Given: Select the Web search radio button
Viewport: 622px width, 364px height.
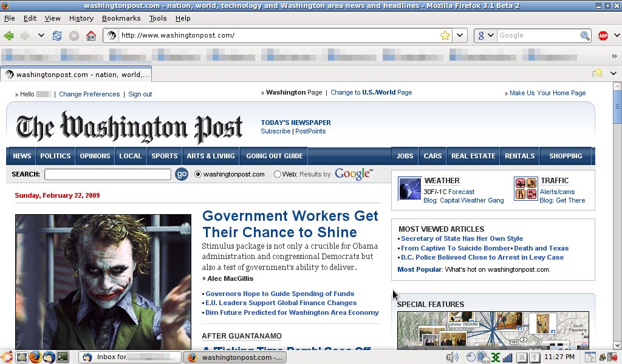Looking at the screenshot, I should point(278,174).
